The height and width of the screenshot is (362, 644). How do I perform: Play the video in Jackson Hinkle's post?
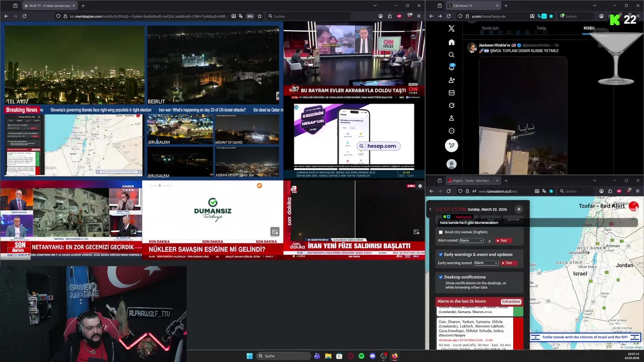[523, 116]
